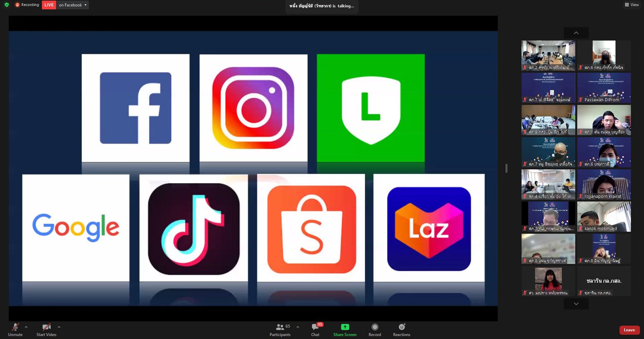This screenshot has height=339, width=644.
Task: Click the TikTok logo tile
Action: tap(194, 228)
